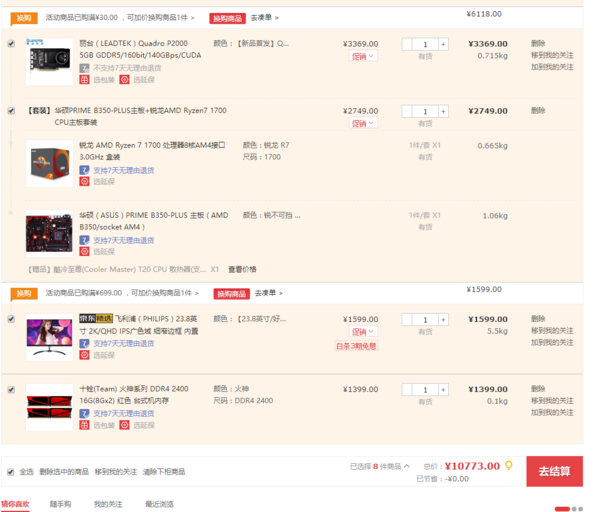Increase quantity of the B350-PLUS bundle
The width and height of the screenshot is (600, 512).
[443, 111]
